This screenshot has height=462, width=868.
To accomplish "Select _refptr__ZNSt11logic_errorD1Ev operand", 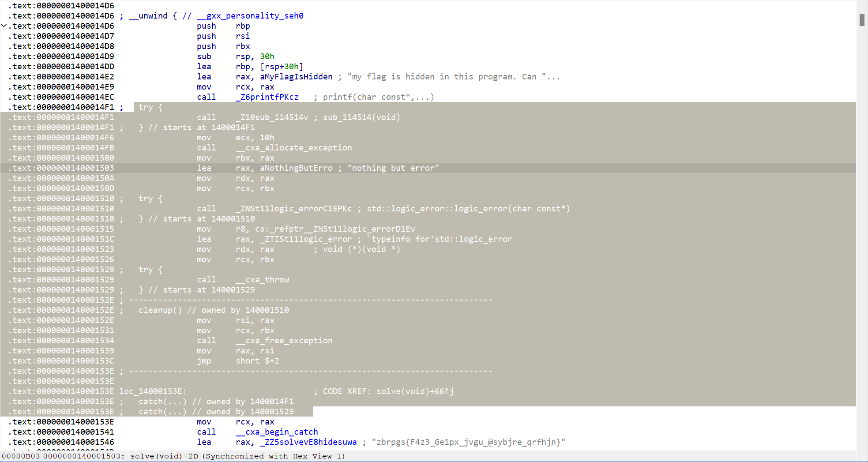I will coord(342,229).
